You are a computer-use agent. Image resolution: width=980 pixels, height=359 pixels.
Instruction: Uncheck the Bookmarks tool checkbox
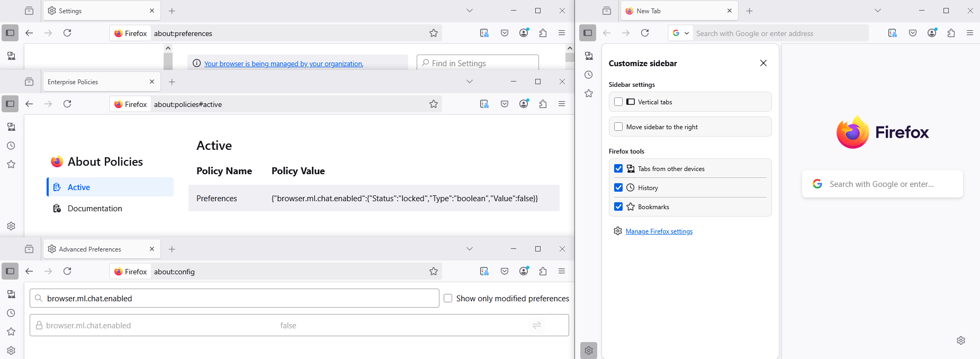tap(618, 207)
